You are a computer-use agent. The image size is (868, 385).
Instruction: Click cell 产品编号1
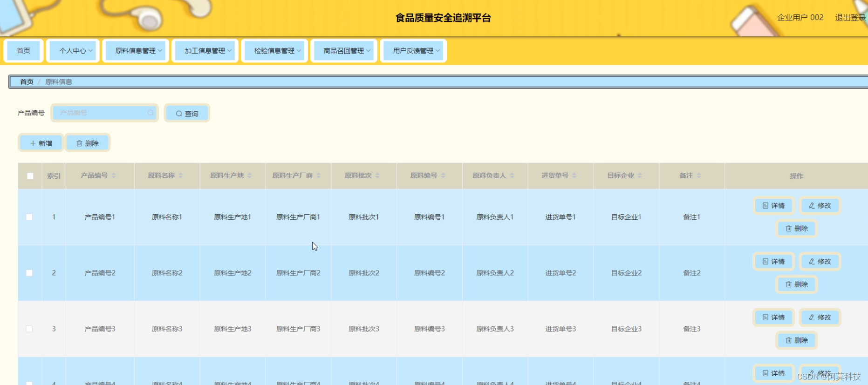[x=100, y=217]
